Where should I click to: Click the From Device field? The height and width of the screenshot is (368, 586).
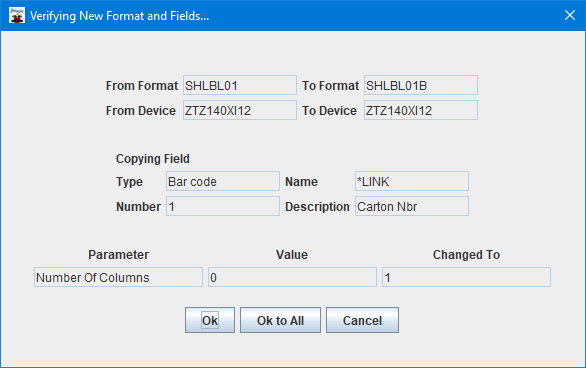click(240, 110)
